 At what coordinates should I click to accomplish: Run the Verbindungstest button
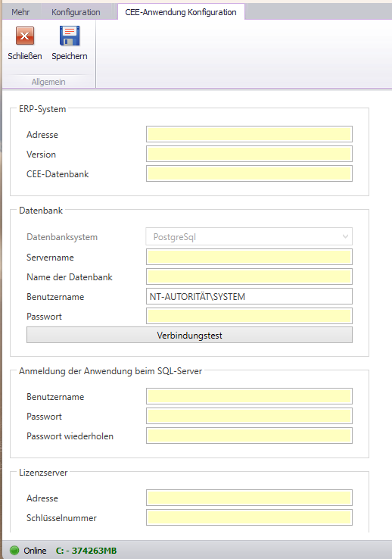tap(189, 335)
